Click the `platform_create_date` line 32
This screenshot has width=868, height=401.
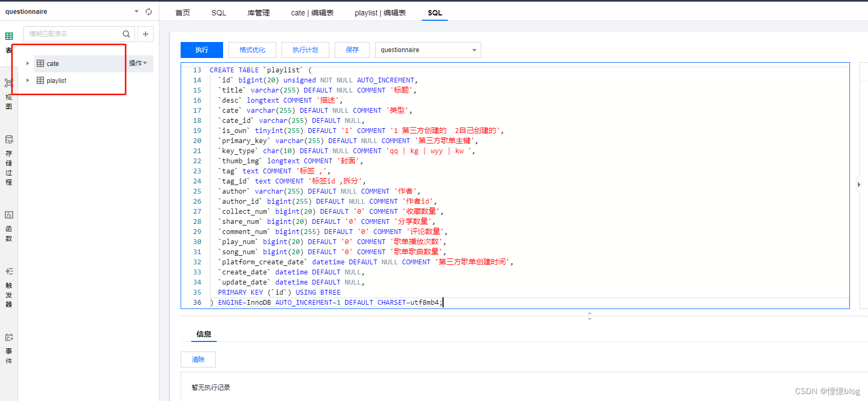(x=365, y=262)
